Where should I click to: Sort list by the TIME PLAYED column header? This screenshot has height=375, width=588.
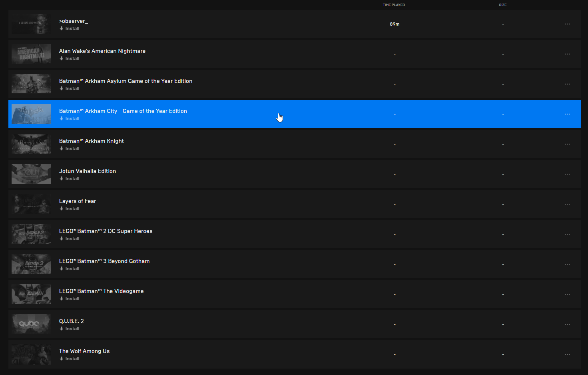pyautogui.click(x=394, y=5)
